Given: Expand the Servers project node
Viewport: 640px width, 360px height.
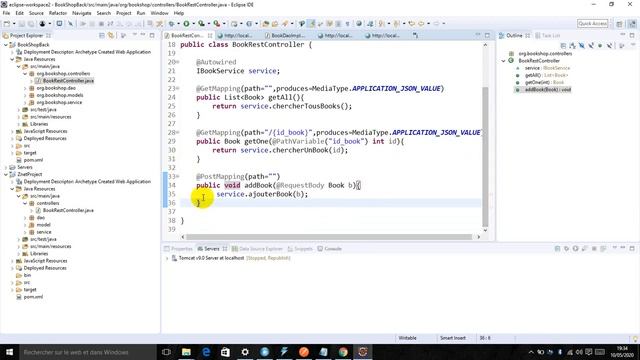Looking at the screenshot, I should point(6,167).
